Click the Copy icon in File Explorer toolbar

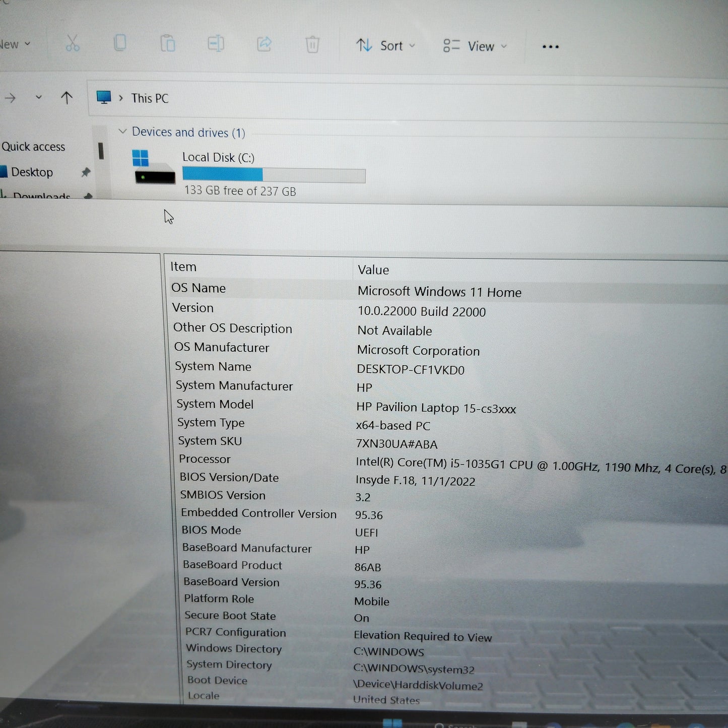pyautogui.click(x=120, y=43)
